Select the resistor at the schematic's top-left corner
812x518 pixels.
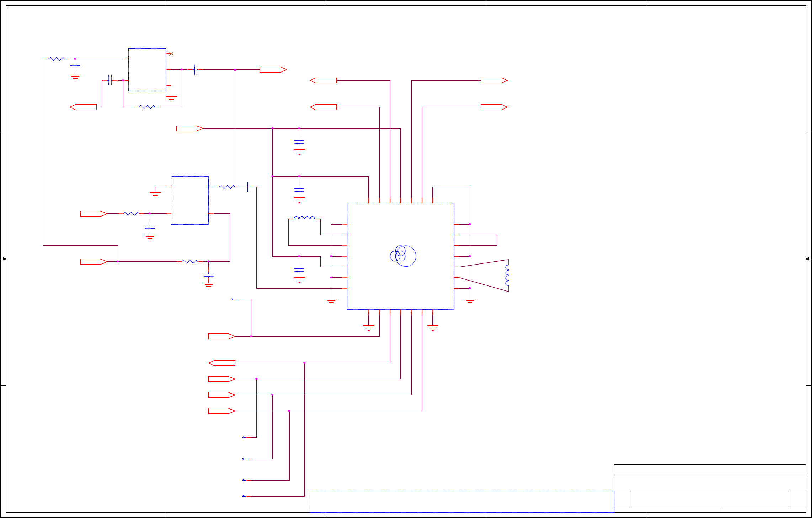pyautogui.click(x=57, y=59)
